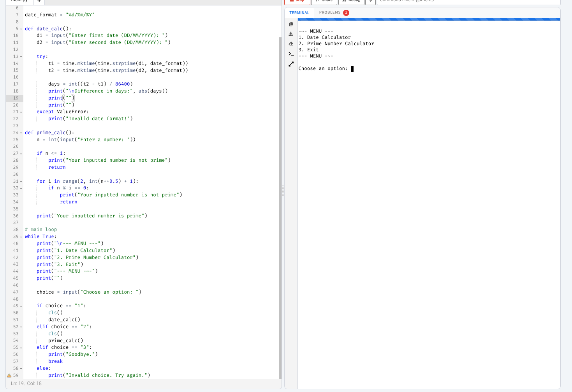Expand the terminal to fullscreen with the arrows icon
572x392 pixels.
coord(291,64)
